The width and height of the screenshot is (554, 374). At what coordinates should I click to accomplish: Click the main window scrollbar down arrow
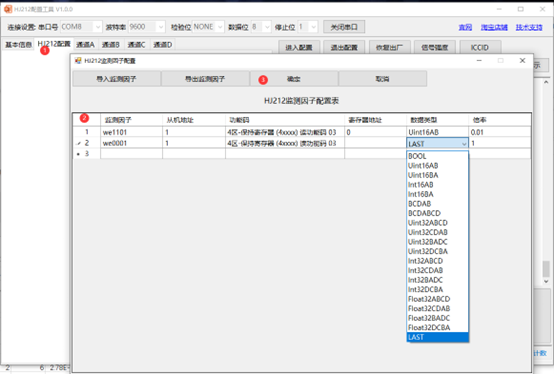point(546,281)
